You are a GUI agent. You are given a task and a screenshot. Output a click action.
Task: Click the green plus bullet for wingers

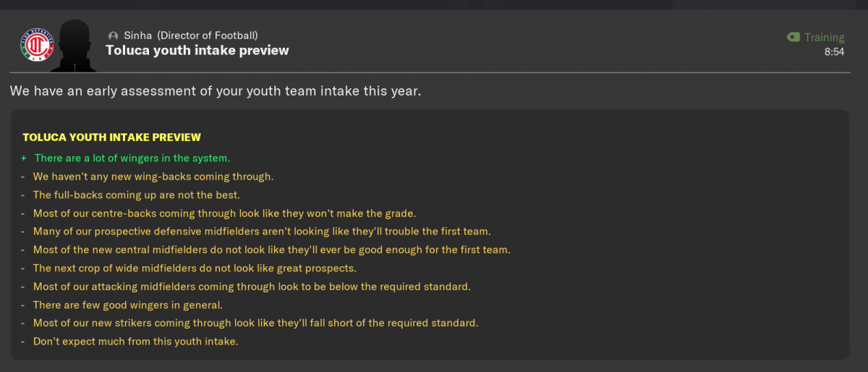[24, 158]
